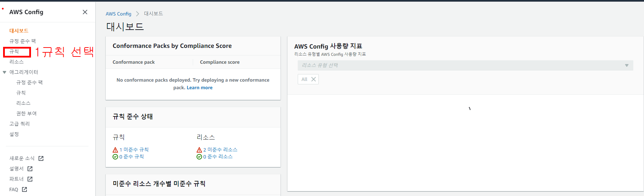Click AWS Config 사용량 지표 heading

(328, 46)
